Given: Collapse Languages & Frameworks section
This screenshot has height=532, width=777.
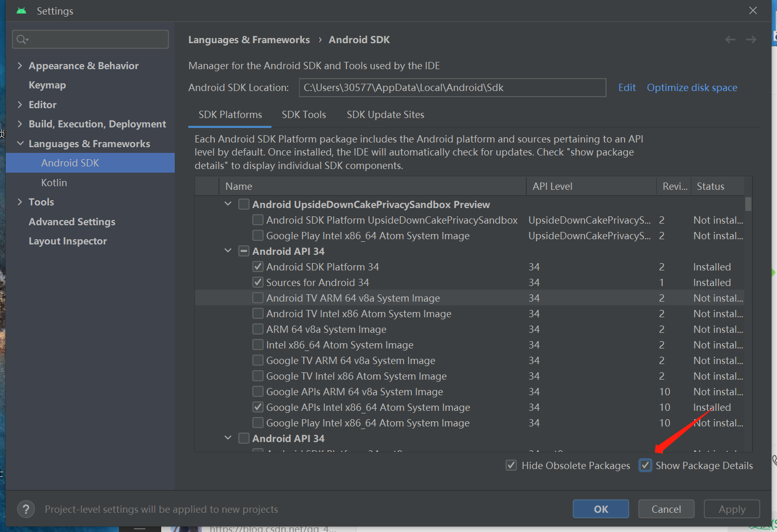Looking at the screenshot, I should 20,144.
